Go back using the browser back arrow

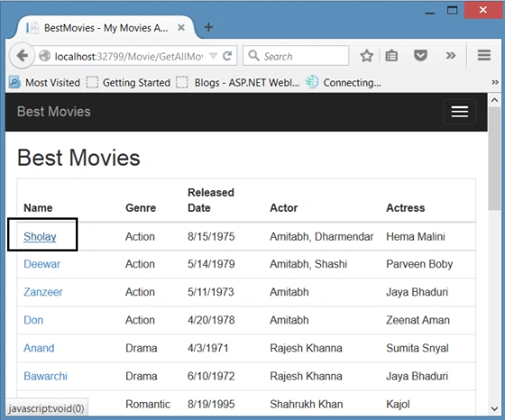click(22, 56)
